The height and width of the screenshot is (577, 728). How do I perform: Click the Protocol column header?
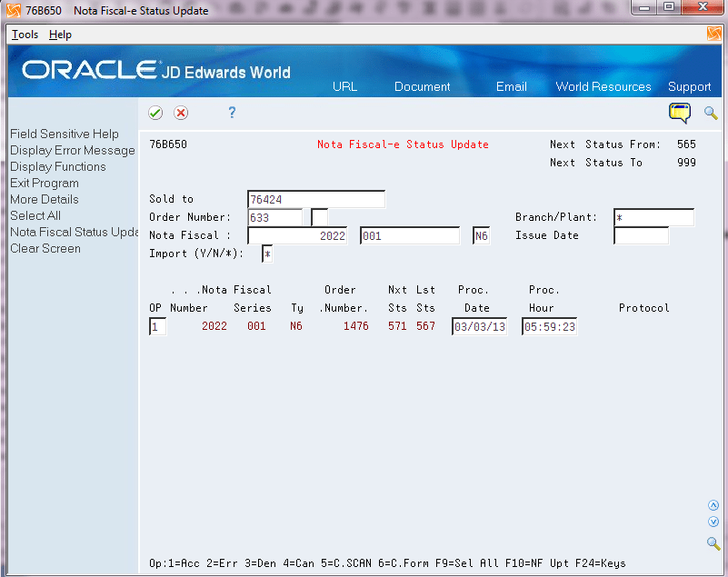point(644,308)
